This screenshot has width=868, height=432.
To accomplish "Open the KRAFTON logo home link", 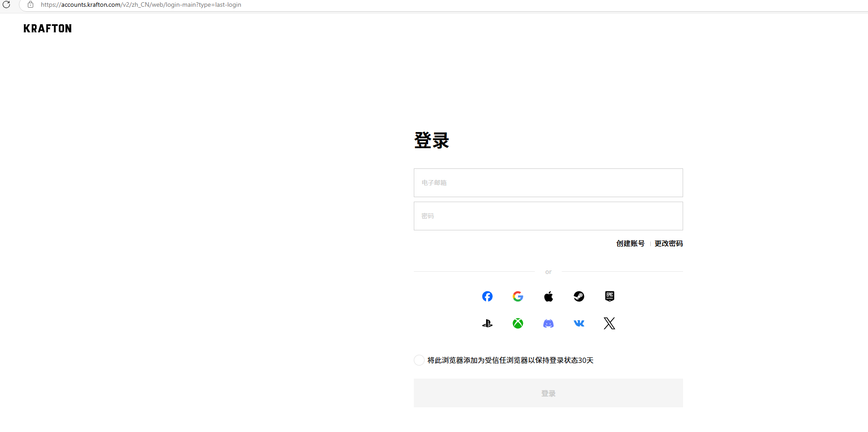I will click(x=48, y=29).
